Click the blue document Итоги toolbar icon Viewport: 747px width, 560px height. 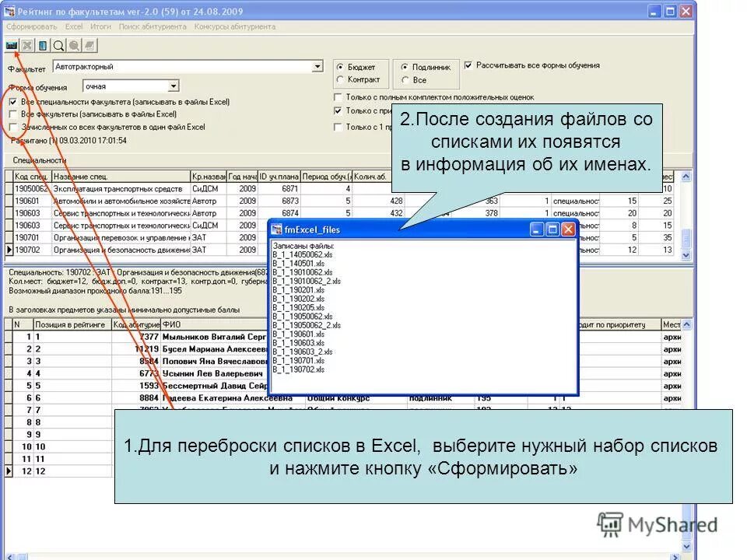(43, 46)
